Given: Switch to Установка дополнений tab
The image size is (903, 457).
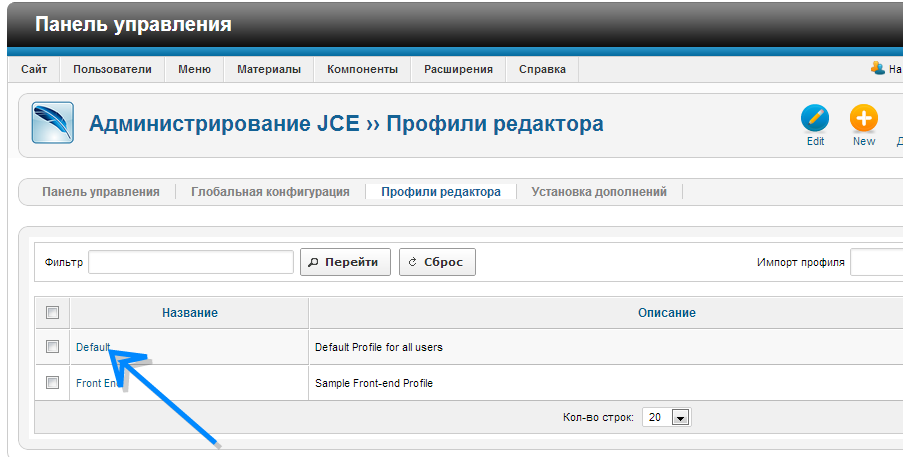Looking at the screenshot, I should pyautogui.click(x=599, y=192).
